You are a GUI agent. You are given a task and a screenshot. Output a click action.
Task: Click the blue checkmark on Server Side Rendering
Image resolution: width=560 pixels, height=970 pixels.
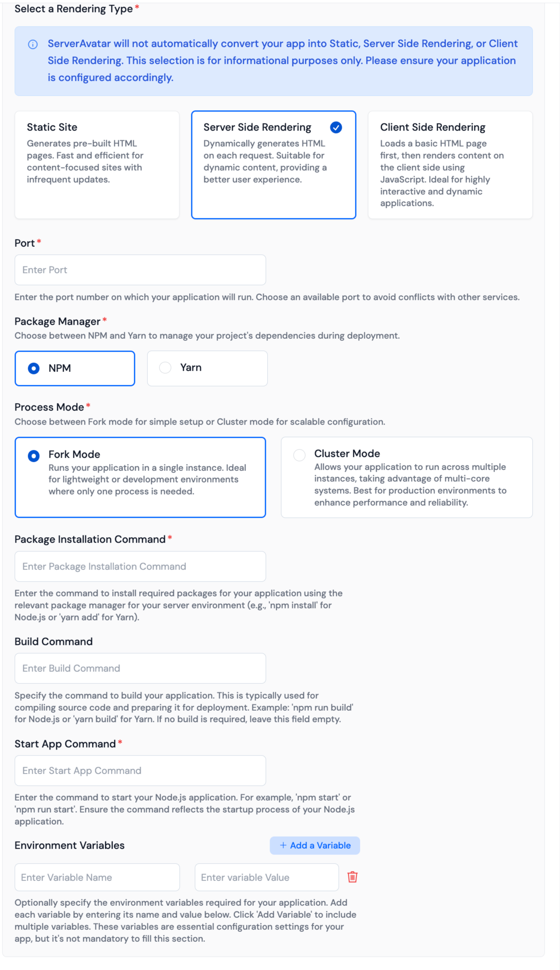pyautogui.click(x=336, y=128)
